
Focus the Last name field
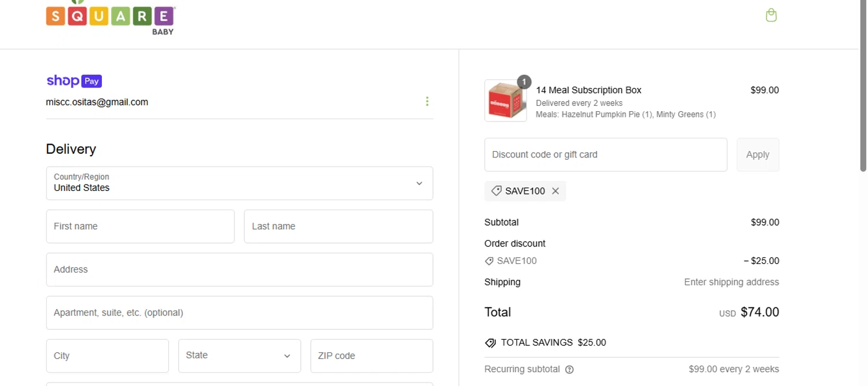pyautogui.click(x=339, y=226)
